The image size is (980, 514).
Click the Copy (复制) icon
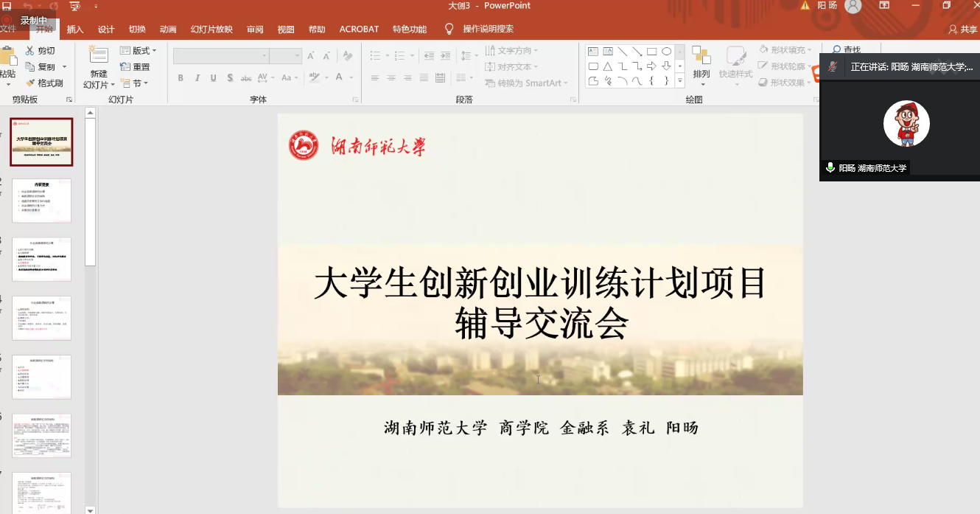[30, 67]
